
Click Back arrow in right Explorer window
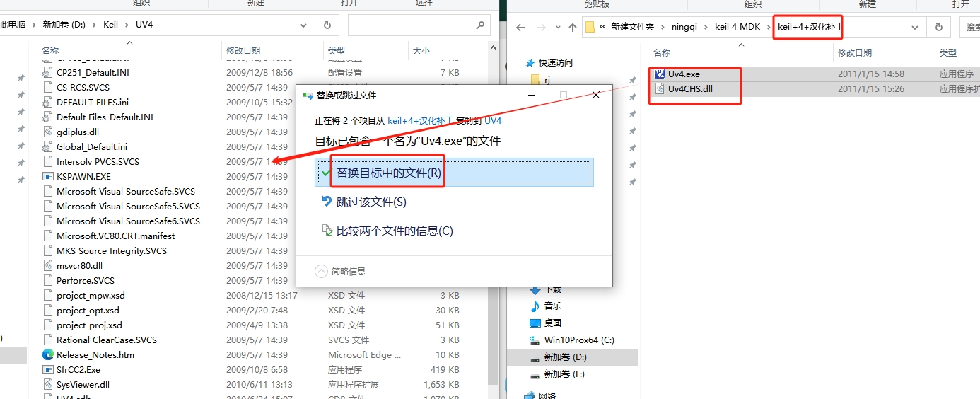click(x=520, y=28)
